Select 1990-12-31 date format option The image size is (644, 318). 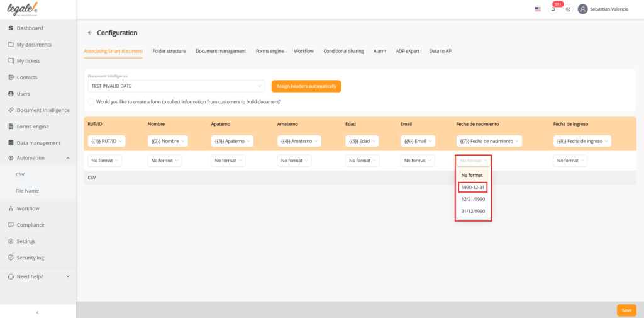(x=473, y=187)
